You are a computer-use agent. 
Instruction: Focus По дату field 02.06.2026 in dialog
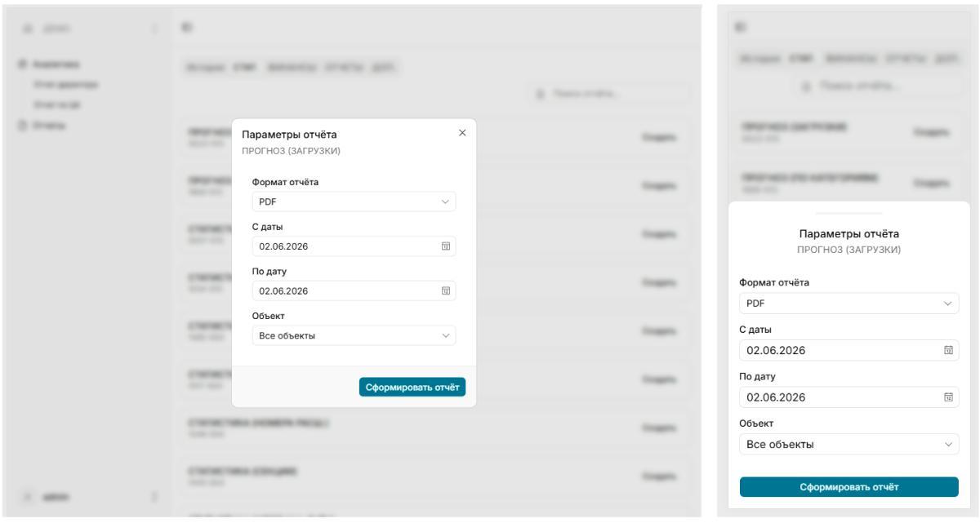point(354,290)
